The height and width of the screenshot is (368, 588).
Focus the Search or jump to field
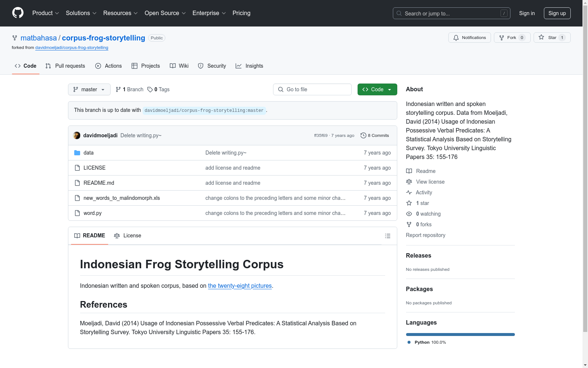click(452, 13)
